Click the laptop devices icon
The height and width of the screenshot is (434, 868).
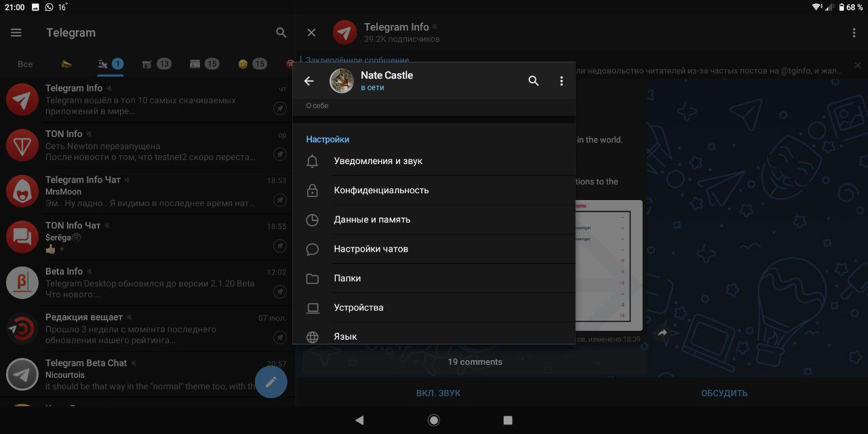313,308
